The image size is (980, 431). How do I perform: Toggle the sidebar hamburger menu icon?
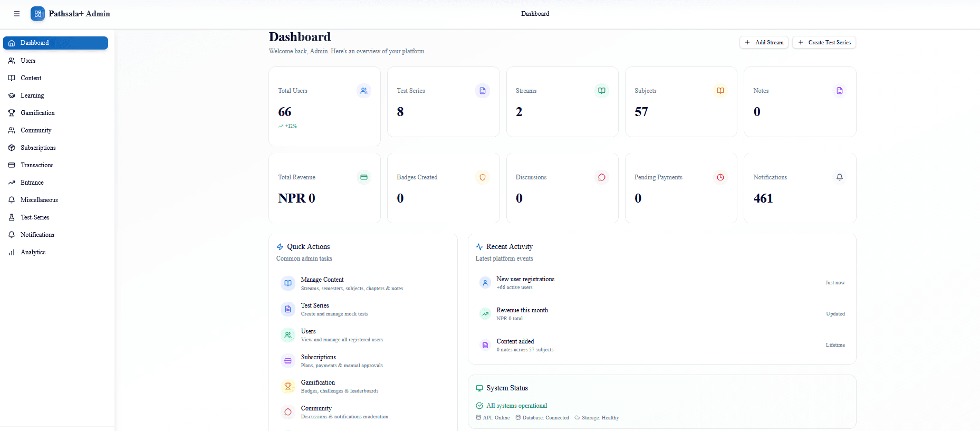[x=17, y=14]
